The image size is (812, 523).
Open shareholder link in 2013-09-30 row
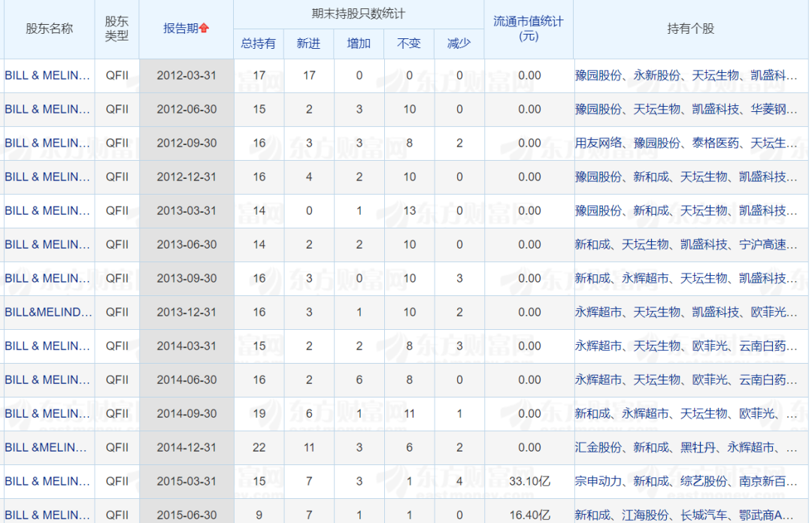tap(47, 279)
